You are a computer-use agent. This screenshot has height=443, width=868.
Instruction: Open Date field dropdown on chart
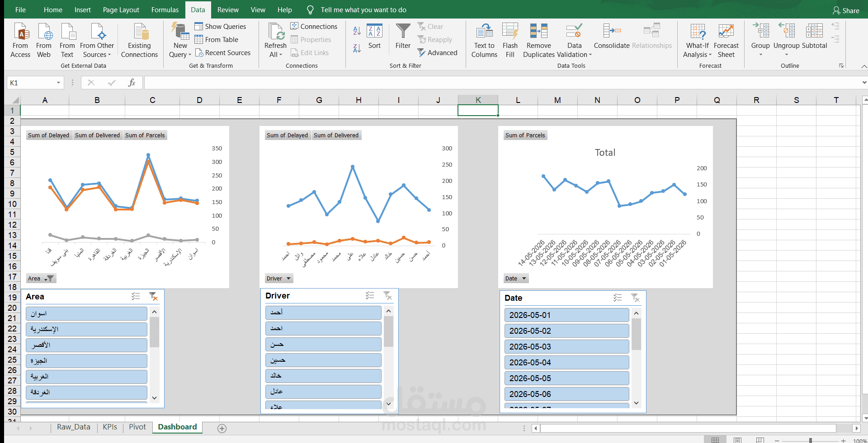(x=516, y=279)
